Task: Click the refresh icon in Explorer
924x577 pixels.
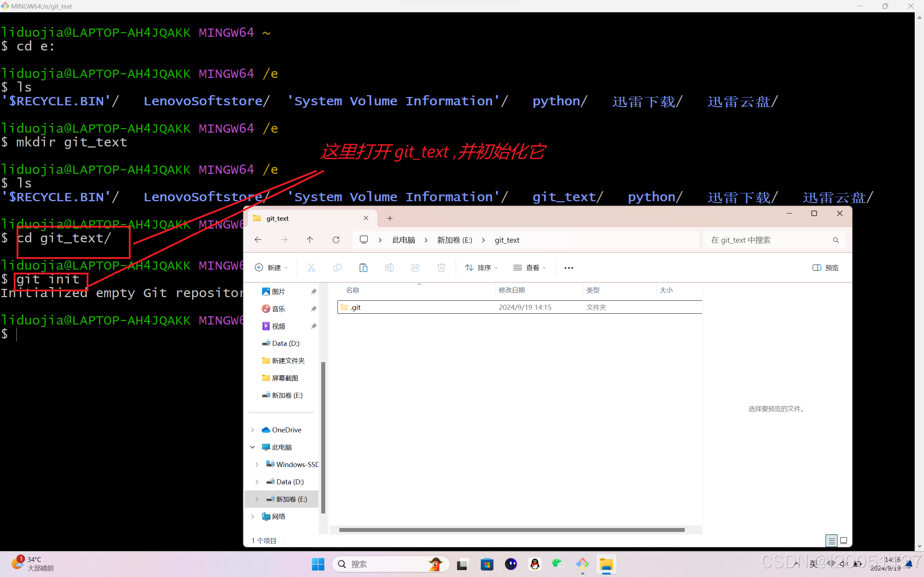Action: coord(336,240)
